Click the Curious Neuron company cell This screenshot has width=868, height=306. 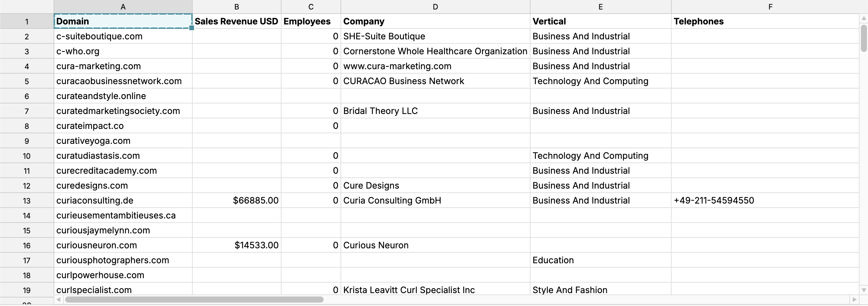pyautogui.click(x=436, y=245)
